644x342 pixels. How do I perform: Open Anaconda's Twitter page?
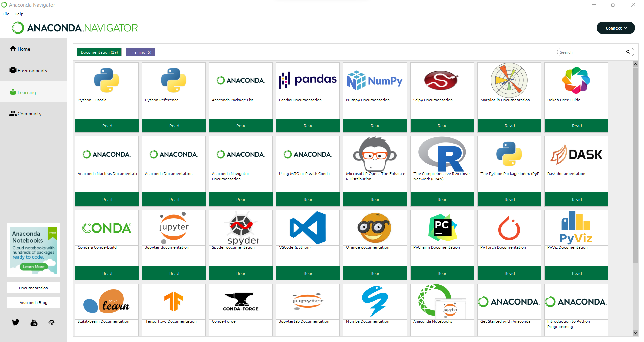pyautogui.click(x=15, y=322)
